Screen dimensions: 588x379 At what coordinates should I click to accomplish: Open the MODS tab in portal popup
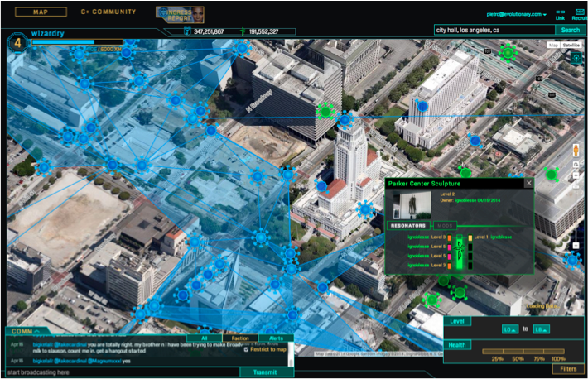pos(444,225)
